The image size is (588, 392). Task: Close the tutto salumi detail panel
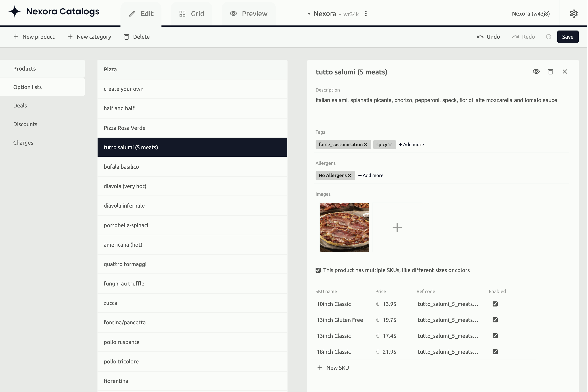[x=565, y=72]
